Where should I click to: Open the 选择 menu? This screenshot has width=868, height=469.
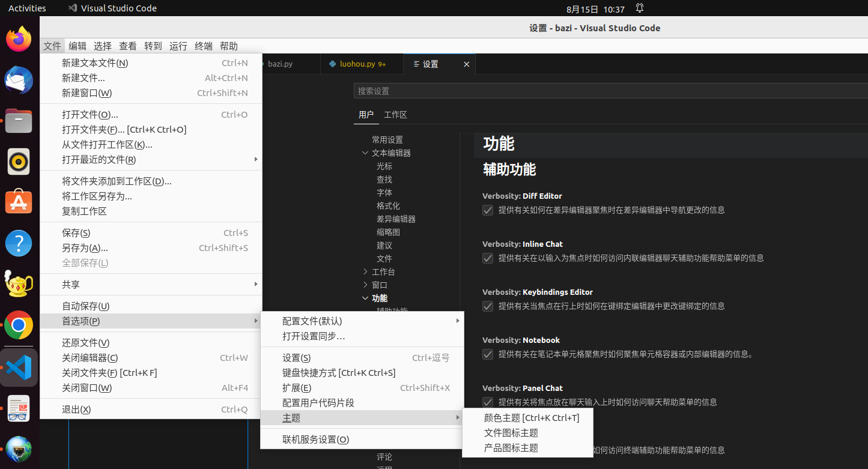[x=103, y=46]
